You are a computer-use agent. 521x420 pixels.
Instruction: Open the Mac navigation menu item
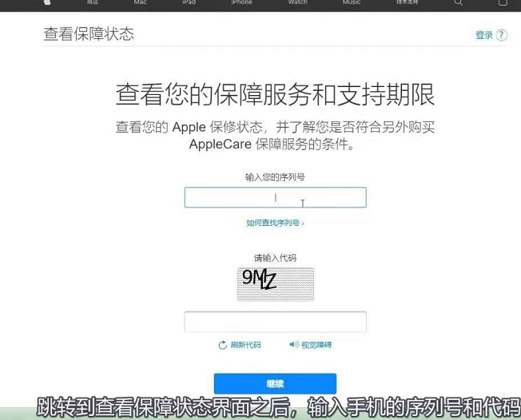pos(140,2)
